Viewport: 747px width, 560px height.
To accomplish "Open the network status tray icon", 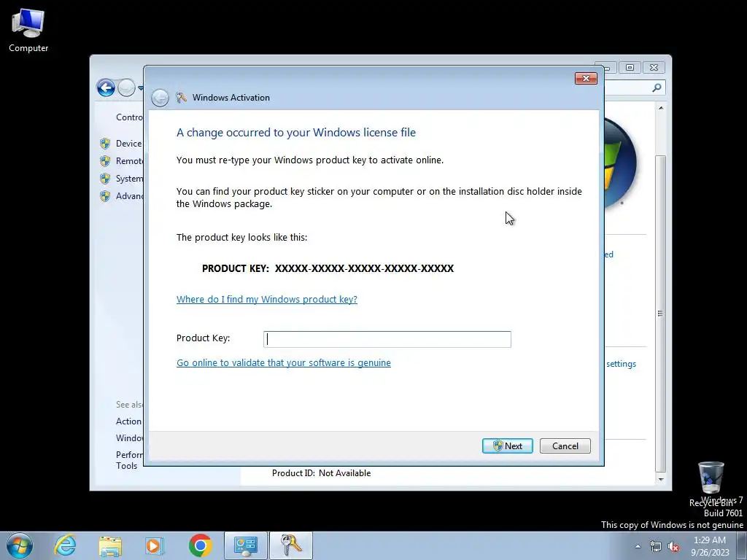I will click(656, 546).
